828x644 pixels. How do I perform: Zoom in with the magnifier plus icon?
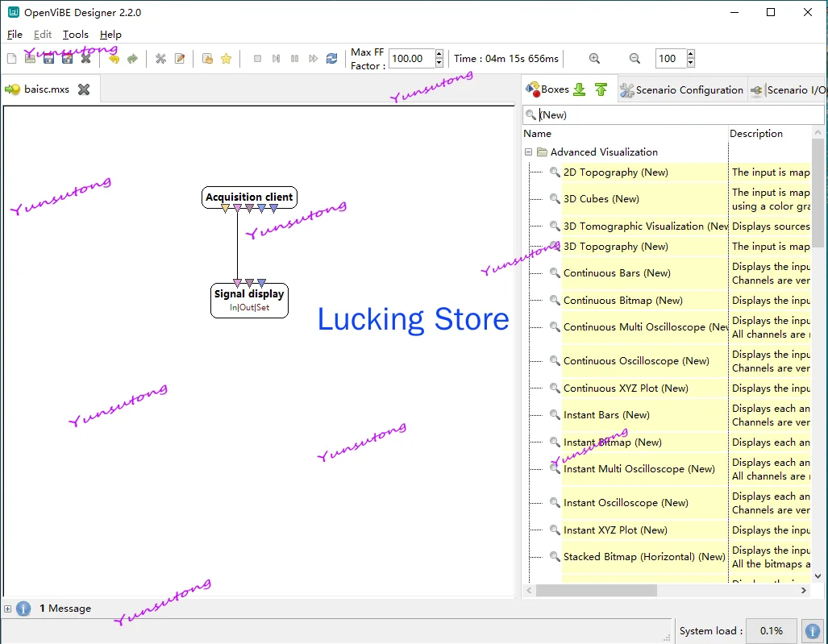click(595, 59)
